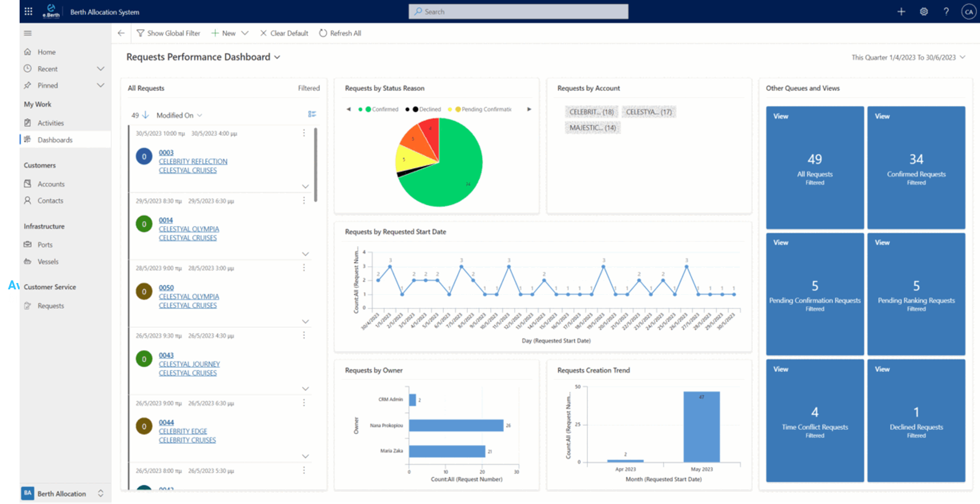Go back with the arrow icon
Image resolution: width=980 pixels, height=504 pixels.
coord(121,33)
